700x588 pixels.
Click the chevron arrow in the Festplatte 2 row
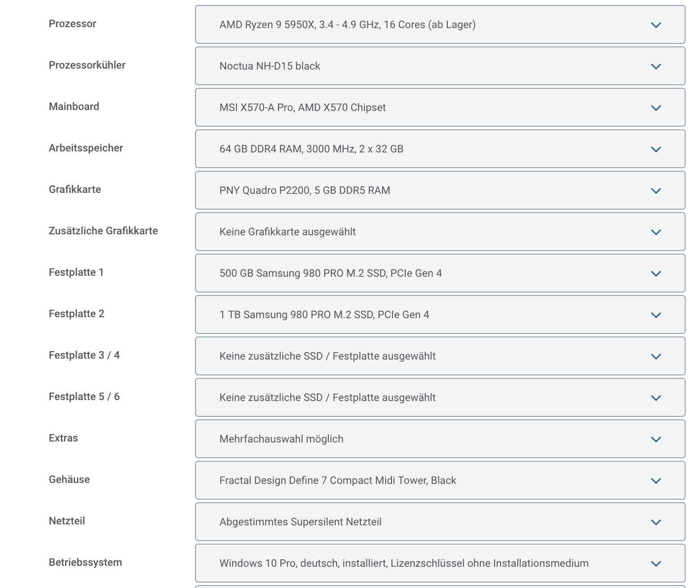pyautogui.click(x=656, y=315)
